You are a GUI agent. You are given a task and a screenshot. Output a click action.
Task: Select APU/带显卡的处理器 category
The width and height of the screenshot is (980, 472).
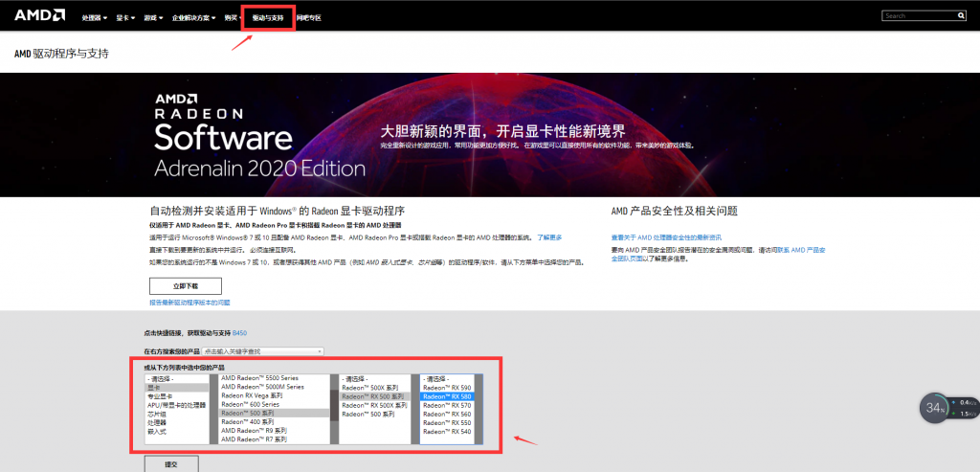pyautogui.click(x=176, y=405)
